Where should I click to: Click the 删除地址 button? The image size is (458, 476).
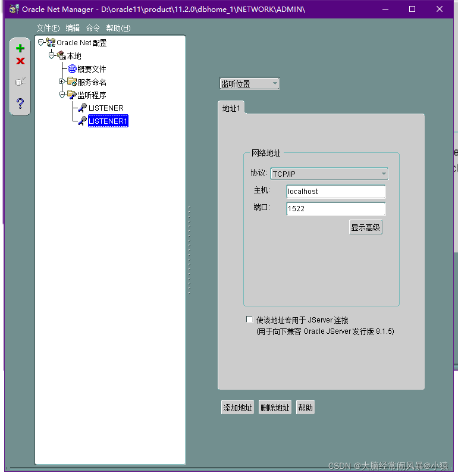click(275, 408)
